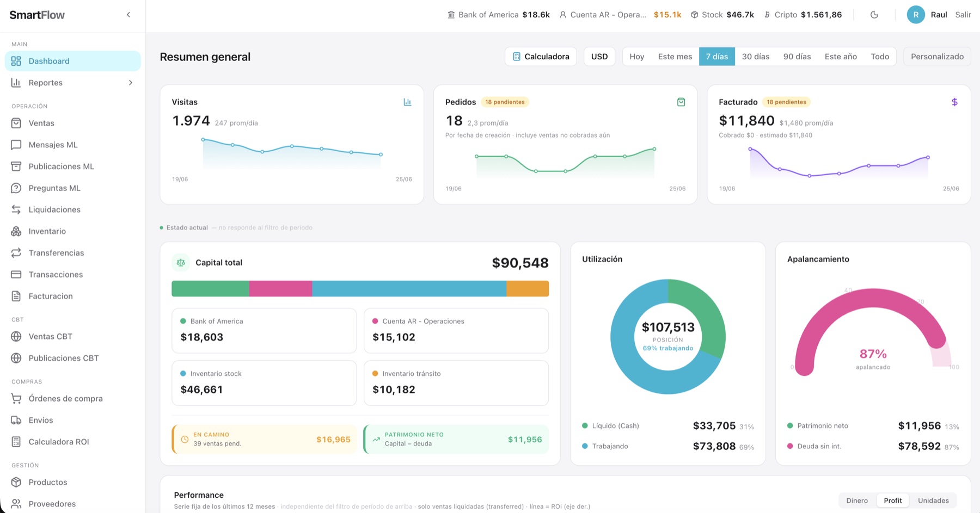The image size is (980, 513).
Task: Open the Dashboard grid icon
Action: click(16, 61)
